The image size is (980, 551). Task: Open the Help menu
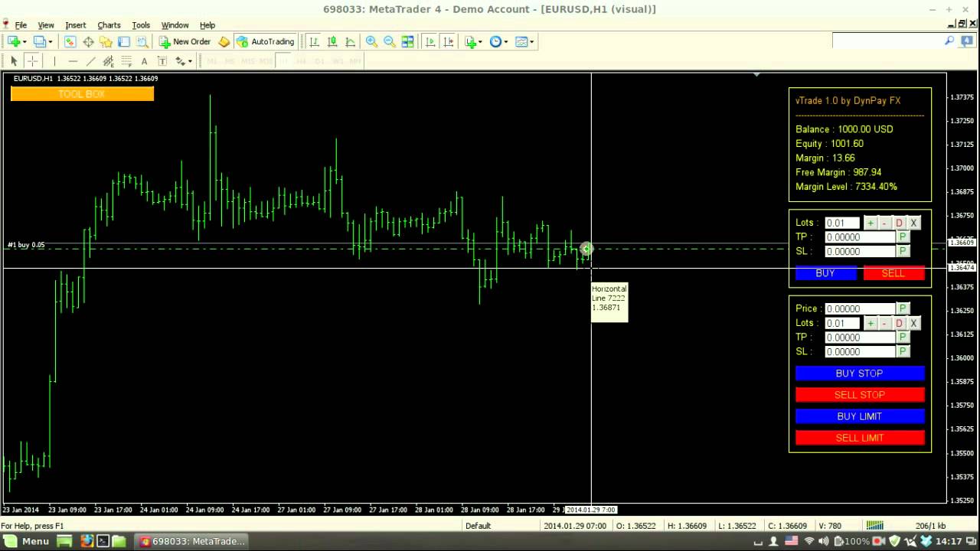(207, 25)
